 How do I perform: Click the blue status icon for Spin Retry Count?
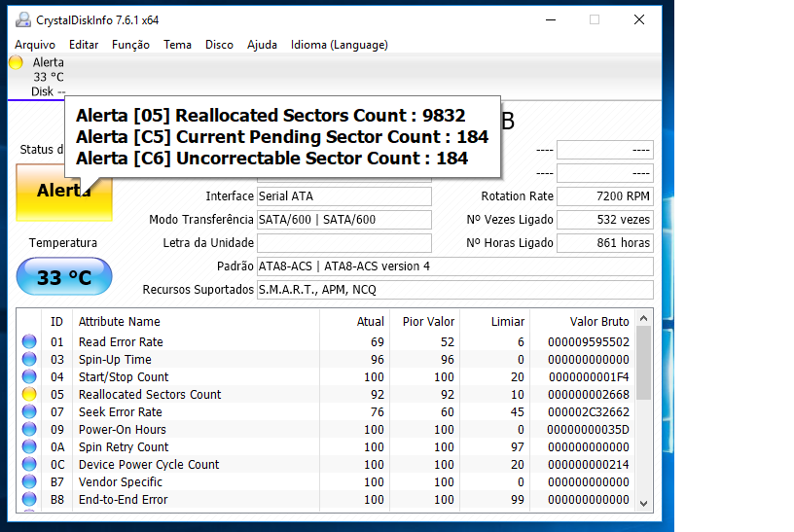pos(29,447)
